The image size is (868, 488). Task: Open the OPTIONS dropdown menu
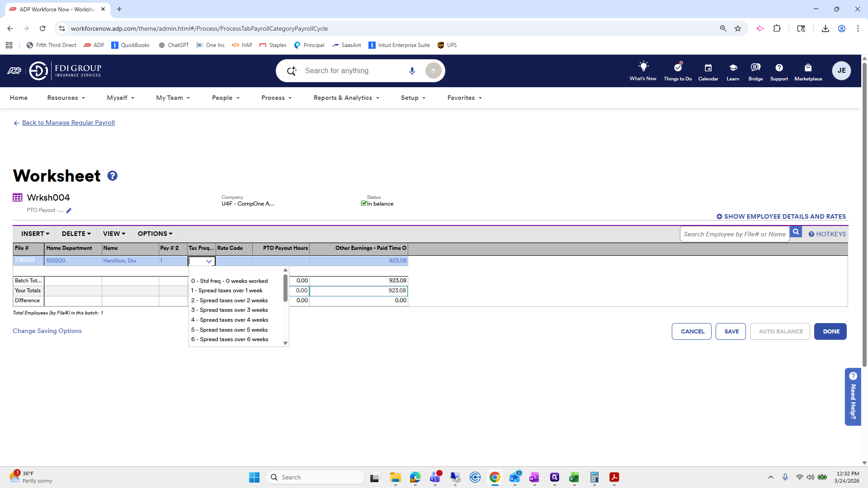(155, 234)
